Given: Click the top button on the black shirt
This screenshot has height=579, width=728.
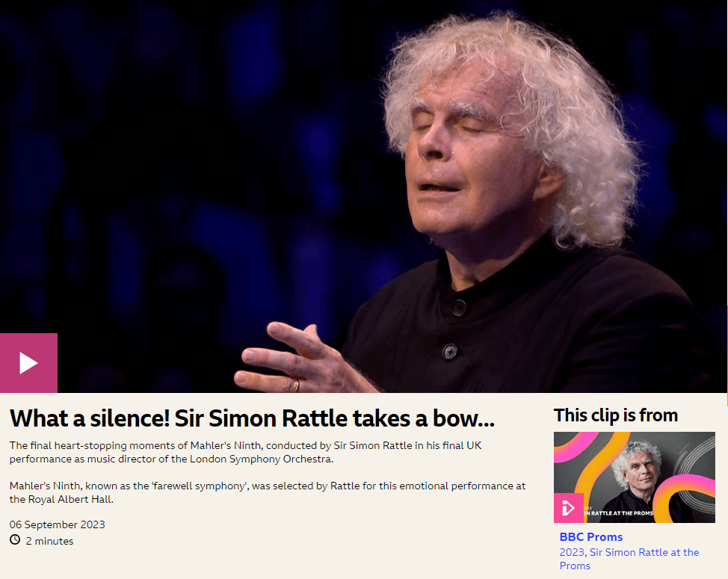Looking at the screenshot, I should click(459, 307).
